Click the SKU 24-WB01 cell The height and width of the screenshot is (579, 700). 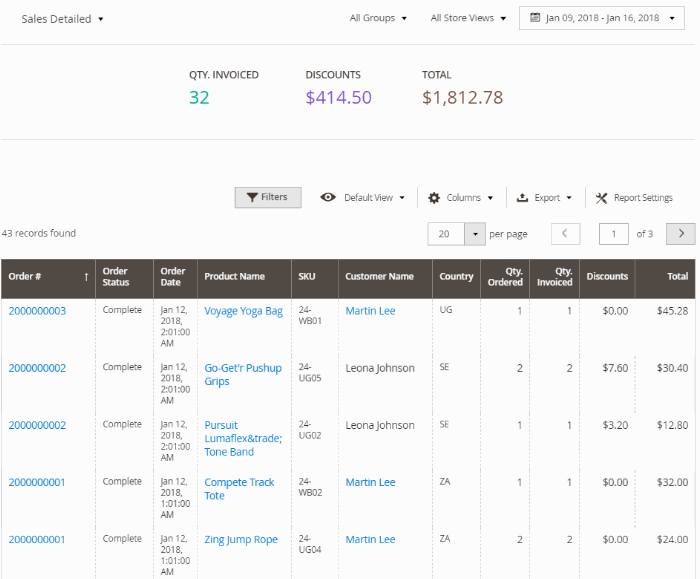point(310,315)
